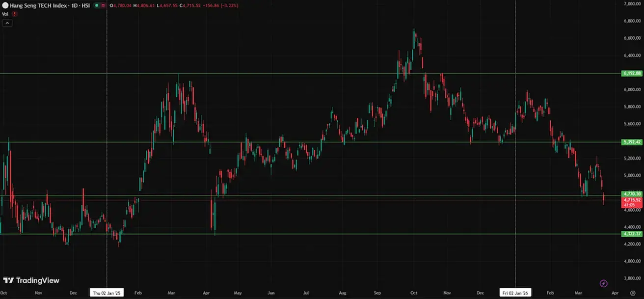Image resolution: width=644 pixels, height=299 pixels.
Task: Click the Oct label near September on time axis
Action: click(x=414, y=293)
